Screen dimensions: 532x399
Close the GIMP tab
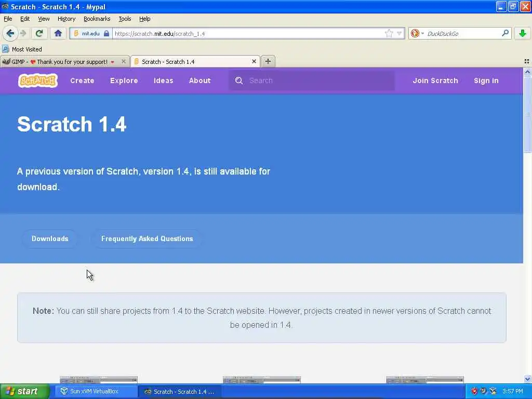[x=124, y=61]
